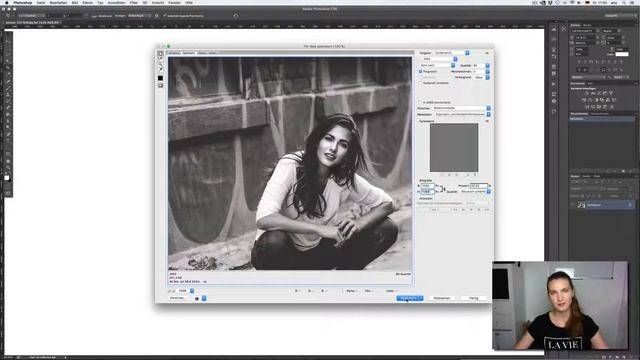Click the optimized preview image
Screen dimensions: 640x360
(290, 163)
